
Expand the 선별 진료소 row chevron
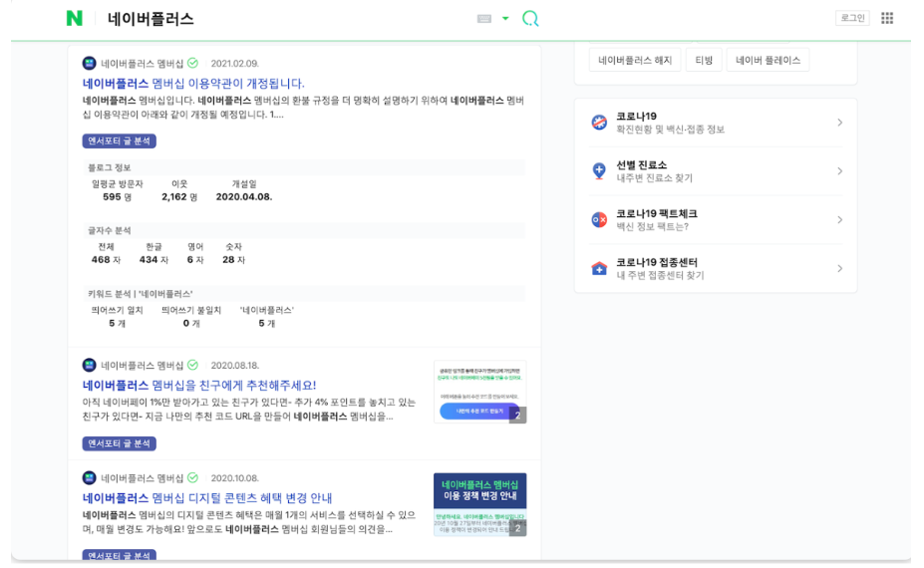pos(839,171)
